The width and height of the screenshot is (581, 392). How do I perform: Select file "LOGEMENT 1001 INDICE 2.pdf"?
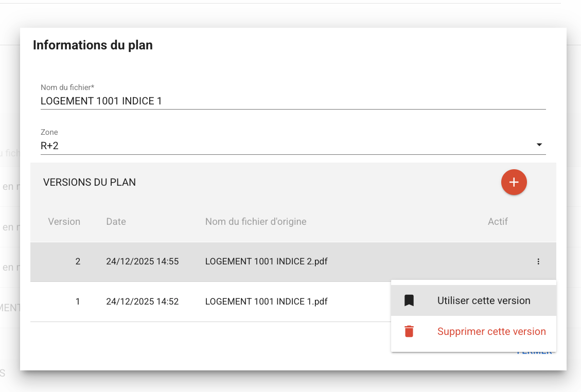pyautogui.click(x=266, y=261)
